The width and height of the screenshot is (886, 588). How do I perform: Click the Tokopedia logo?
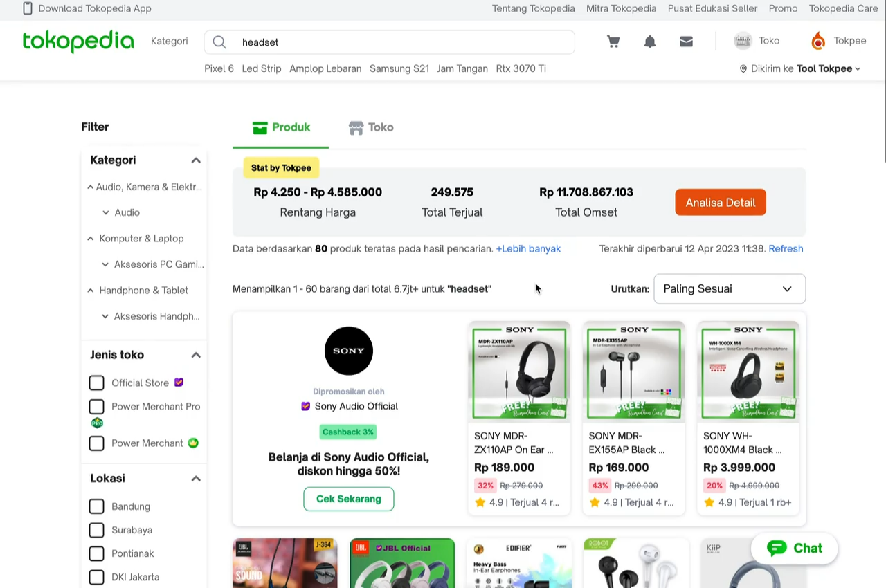point(78,42)
